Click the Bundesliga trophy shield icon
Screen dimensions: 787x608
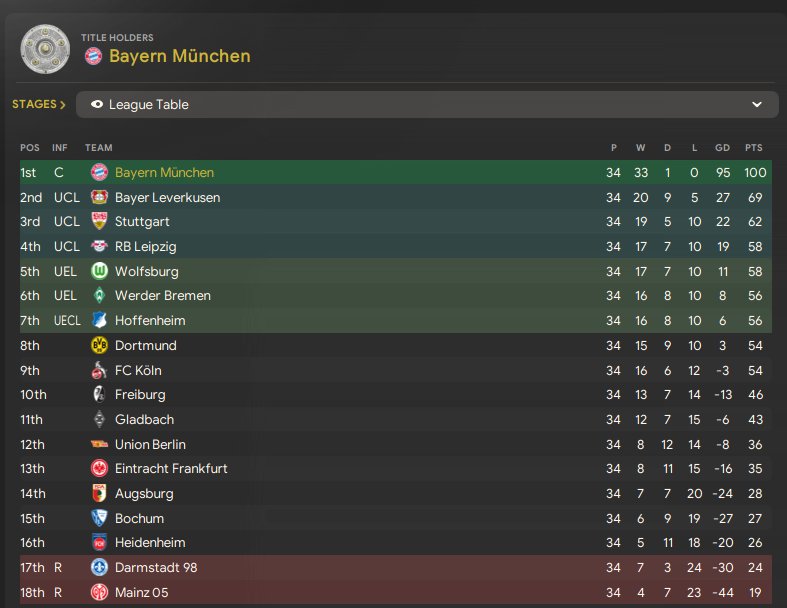pyautogui.click(x=46, y=48)
